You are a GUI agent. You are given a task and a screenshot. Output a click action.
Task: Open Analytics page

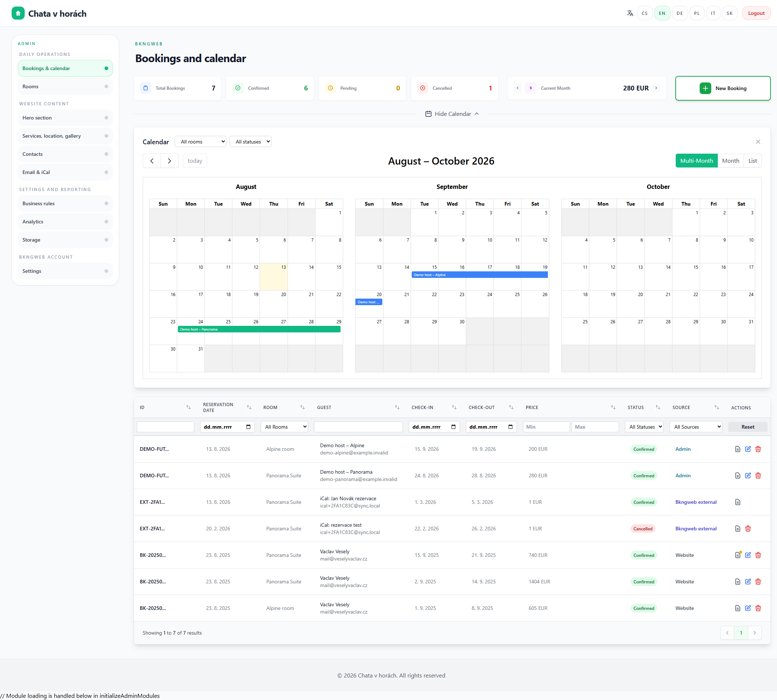(x=65, y=222)
